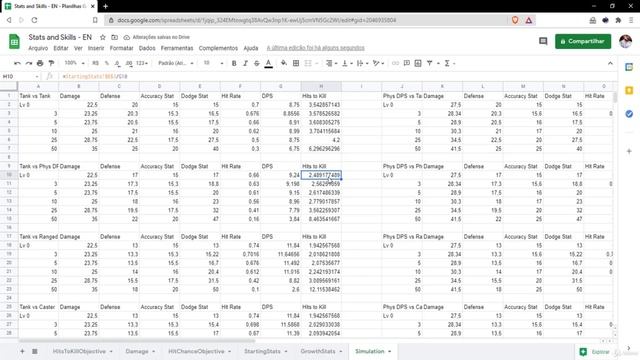The image size is (640, 360).
Task: Open the Inserir menu
Action: coord(96,48)
